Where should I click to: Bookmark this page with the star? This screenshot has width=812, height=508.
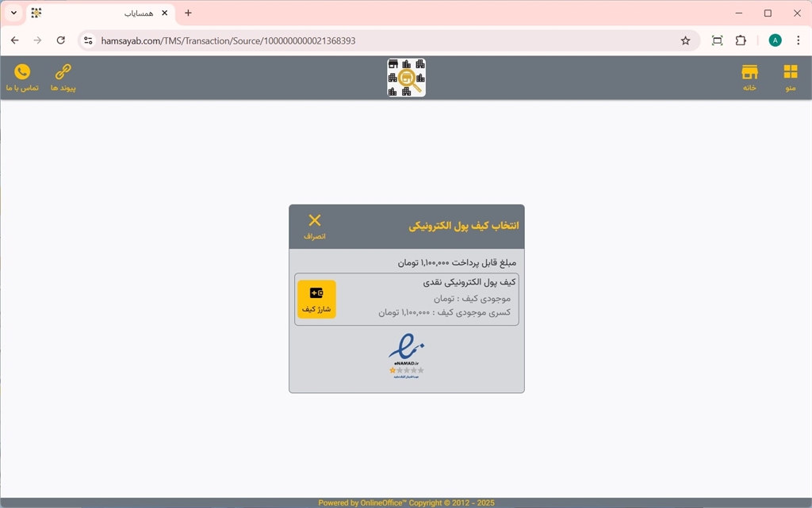pyautogui.click(x=685, y=40)
